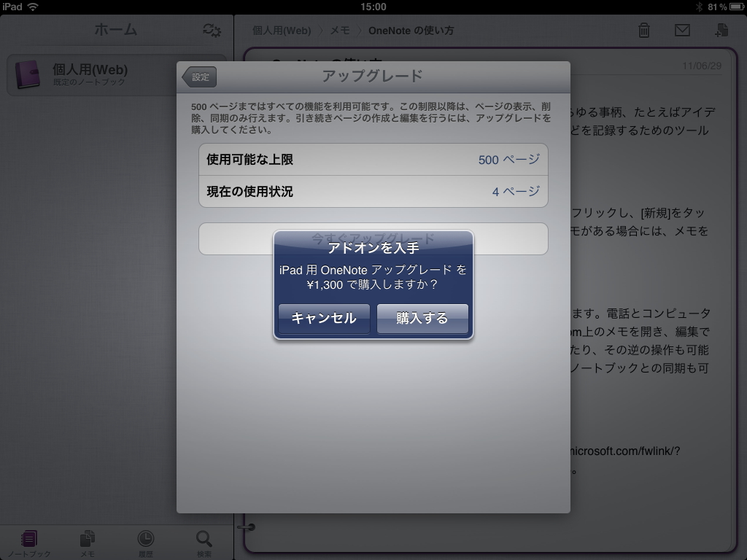This screenshot has height=560, width=747.
Task: Tap the アドオンを入手 dialog title
Action: tap(373, 248)
